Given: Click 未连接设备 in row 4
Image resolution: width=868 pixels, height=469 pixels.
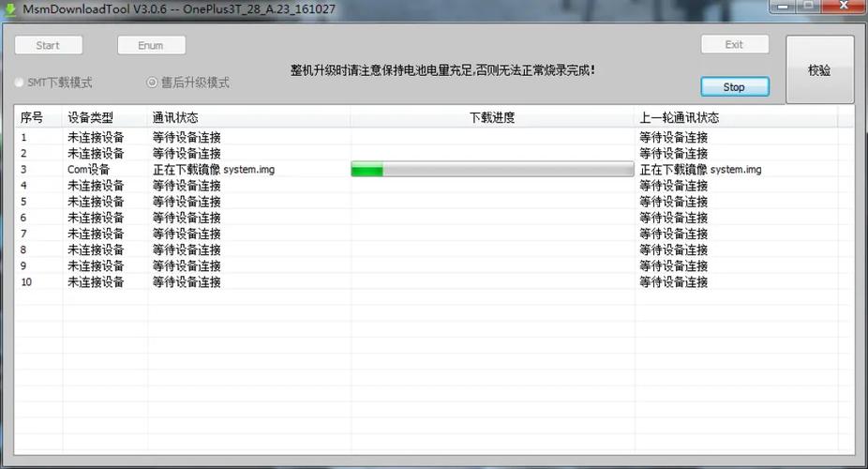Looking at the screenshot, I should [x=96, y=186].
